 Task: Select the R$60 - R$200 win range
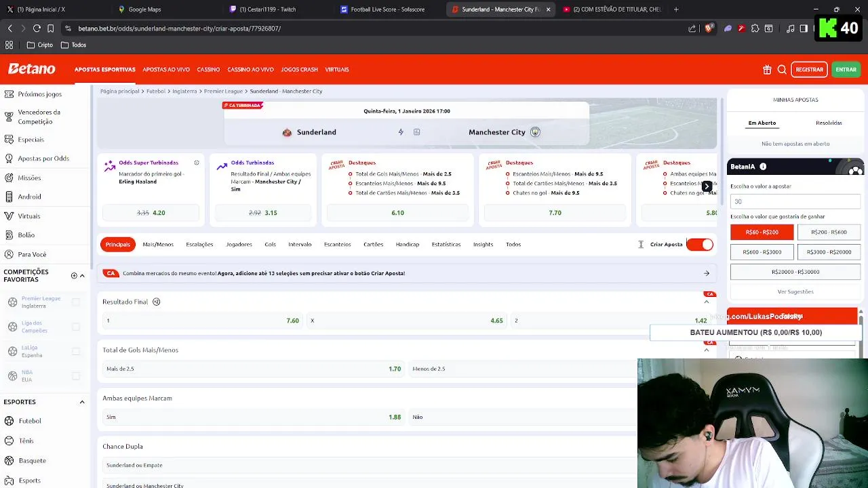(762, 232)
